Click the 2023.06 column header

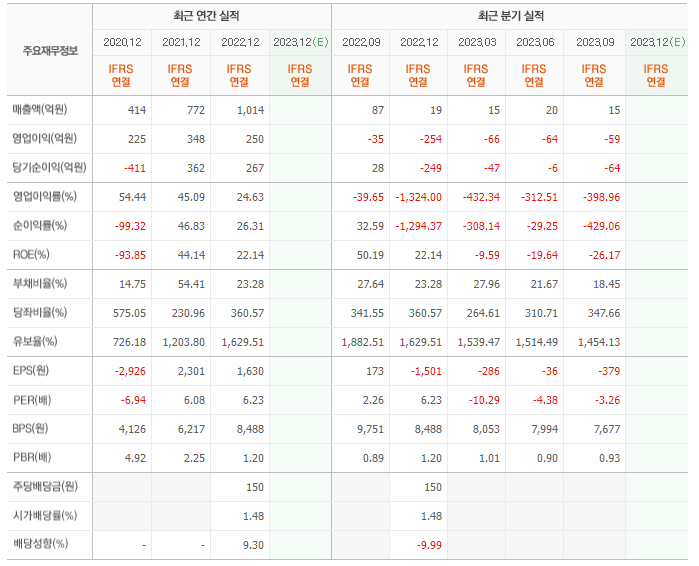click(535, 42)
